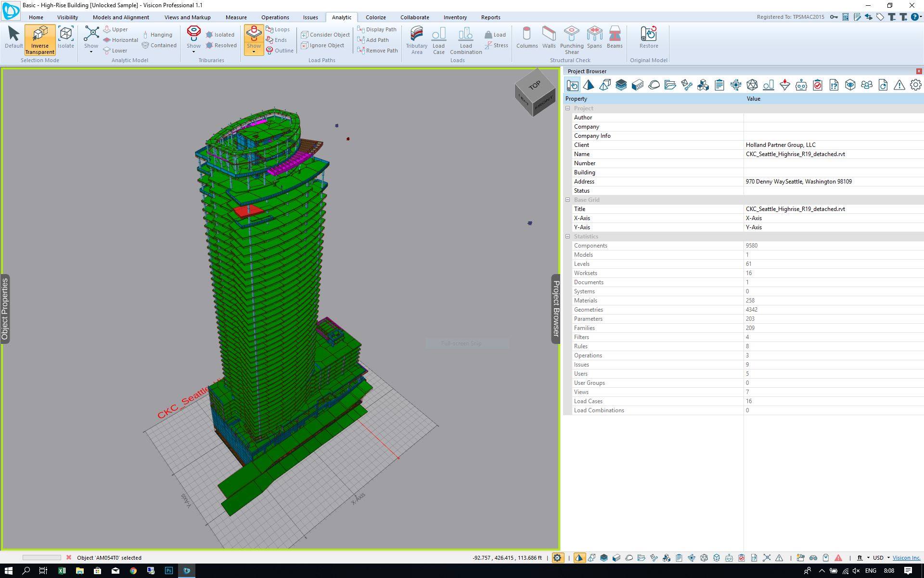Viewport: 924px width, 578px height.
Task: Run the Beams structural check
Action: (x=615, y=38)
